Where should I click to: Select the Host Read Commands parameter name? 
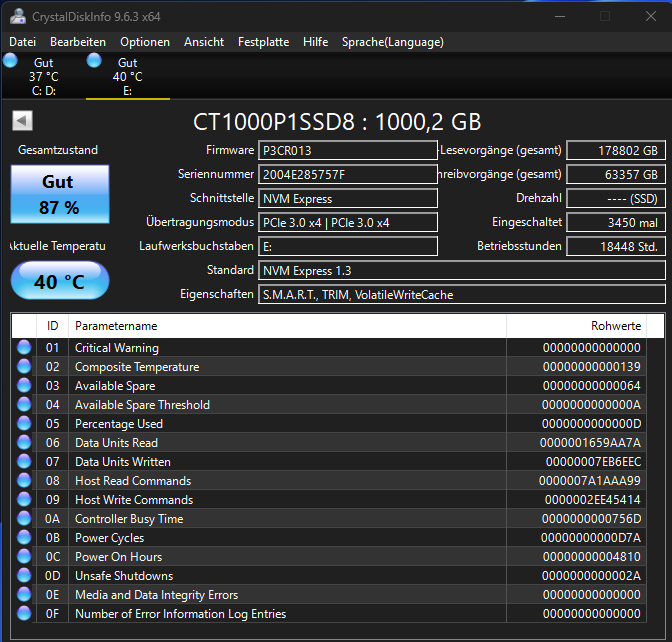point(133,481)
